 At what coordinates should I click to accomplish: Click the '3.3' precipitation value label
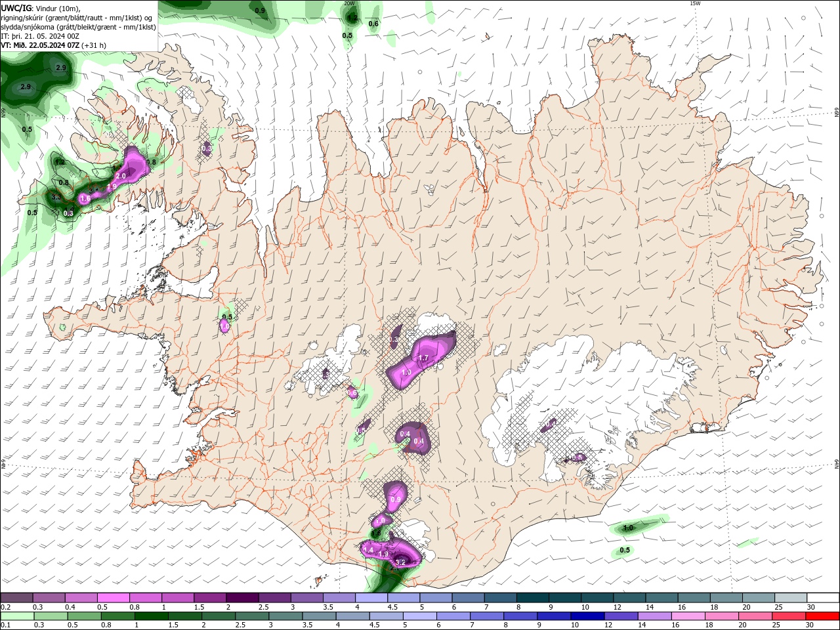(x=56, y=197)
